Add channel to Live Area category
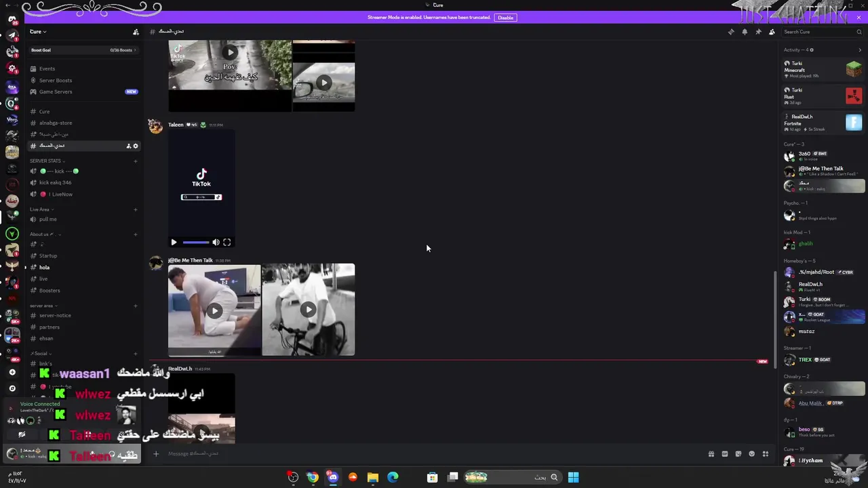Image resolution: width=868 pixels, height=488 pixels. pos(136,209)
